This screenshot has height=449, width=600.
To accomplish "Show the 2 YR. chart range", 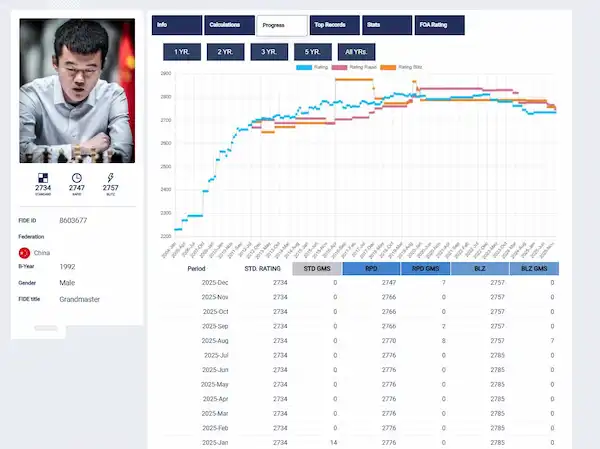I will (225, 52).
